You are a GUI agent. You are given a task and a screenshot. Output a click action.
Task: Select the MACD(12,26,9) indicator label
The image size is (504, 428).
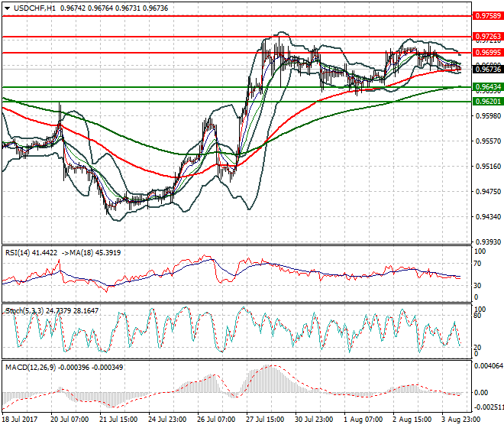click(31, 367)
